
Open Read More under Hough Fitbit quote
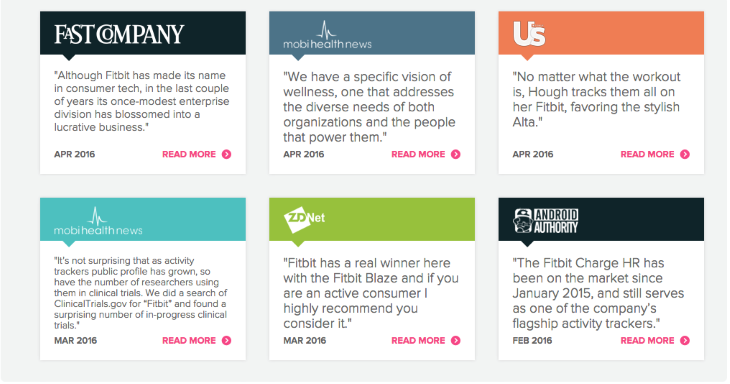(x=647, y=154)
